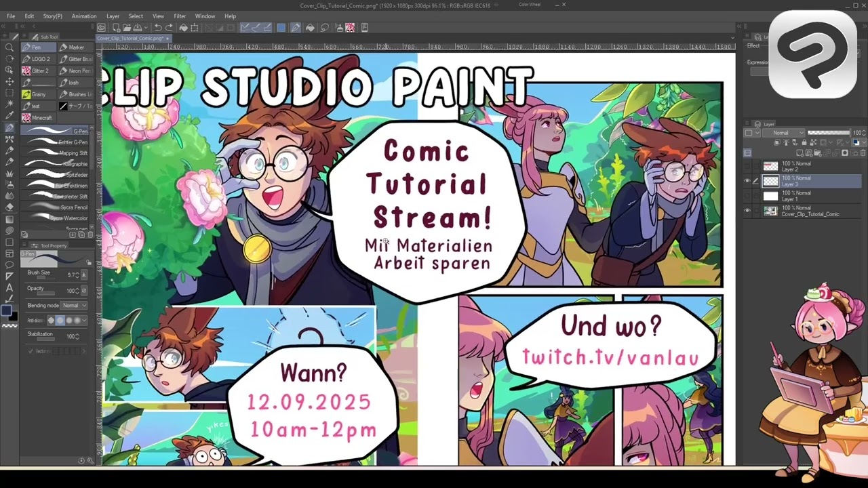
Task: Toggle brush size pressure dynamics button
Action: [84, 274]
